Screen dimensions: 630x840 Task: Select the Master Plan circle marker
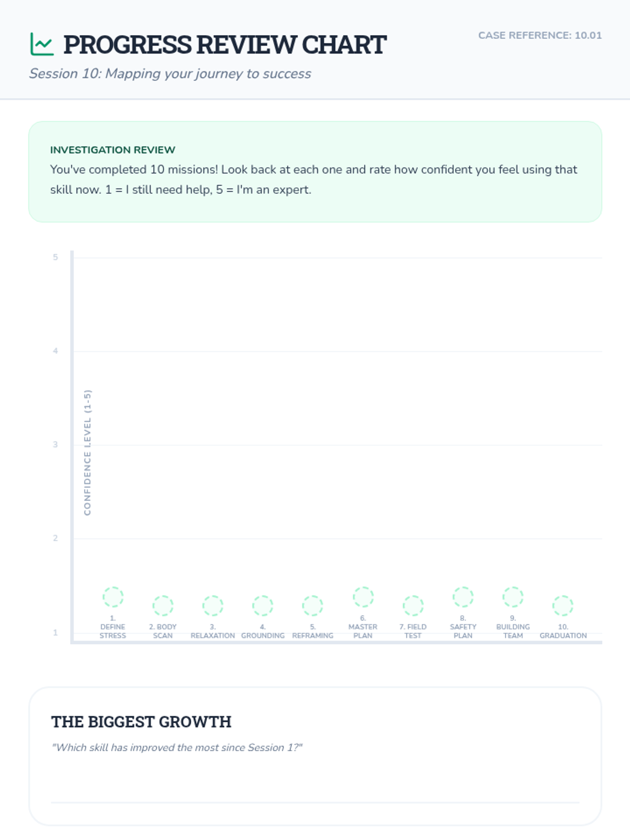tap(363, 597)
